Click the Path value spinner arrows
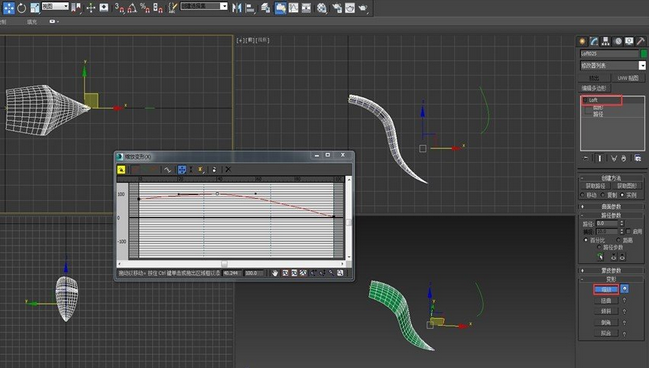The width and height of the screenshot is (649, 368). point(621,223)
